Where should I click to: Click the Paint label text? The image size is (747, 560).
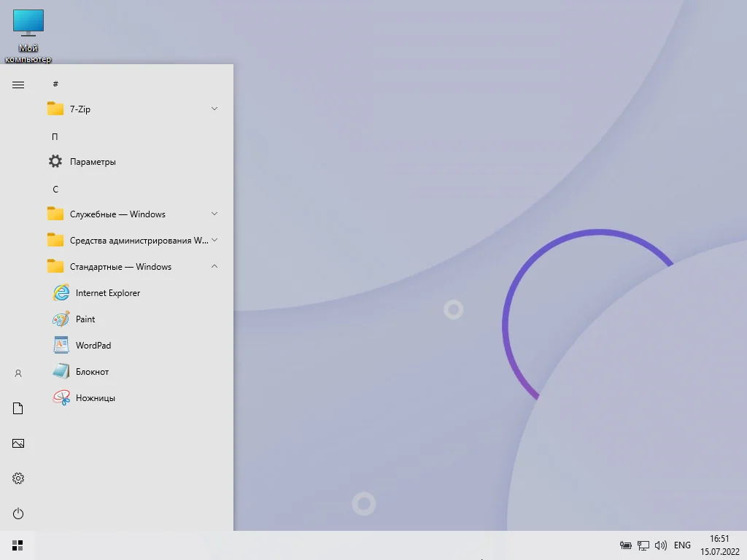pos(85,319)
